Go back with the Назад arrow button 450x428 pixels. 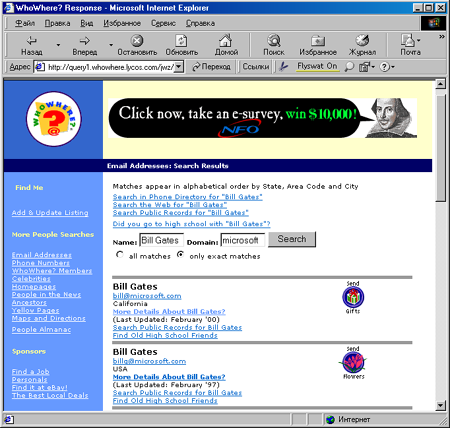pyautogui.click(x=32, y=45)
